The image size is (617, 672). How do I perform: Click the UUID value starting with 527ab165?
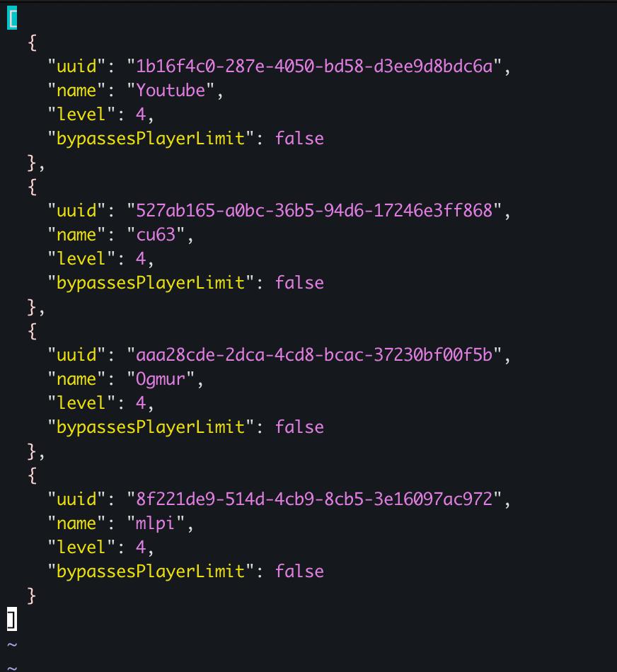313,211
